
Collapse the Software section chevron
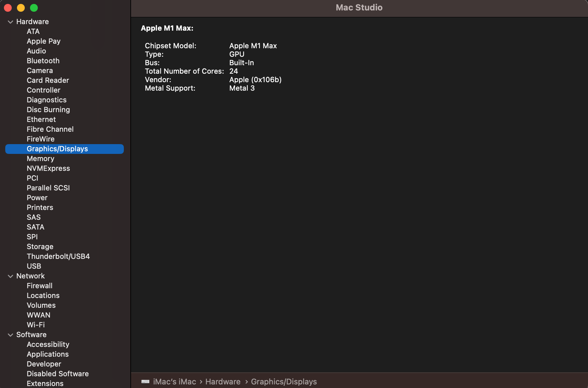tap(10, 335)
